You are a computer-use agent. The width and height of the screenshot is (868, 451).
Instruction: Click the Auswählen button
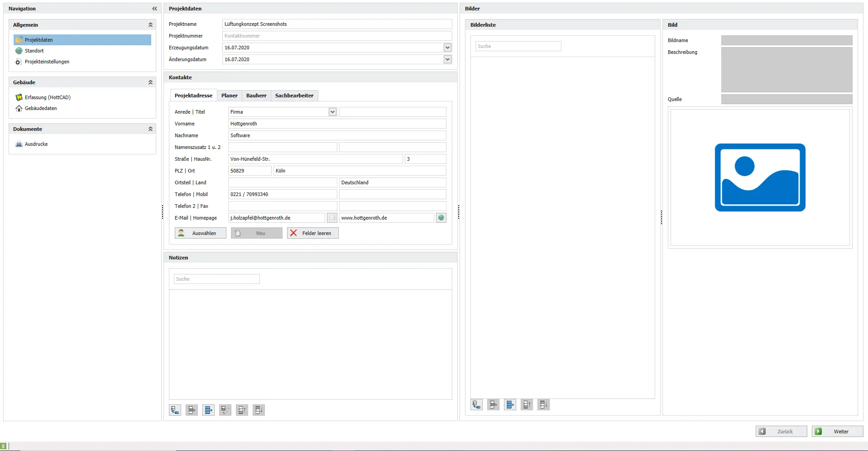pyautogui.click(x=201, y=233)
